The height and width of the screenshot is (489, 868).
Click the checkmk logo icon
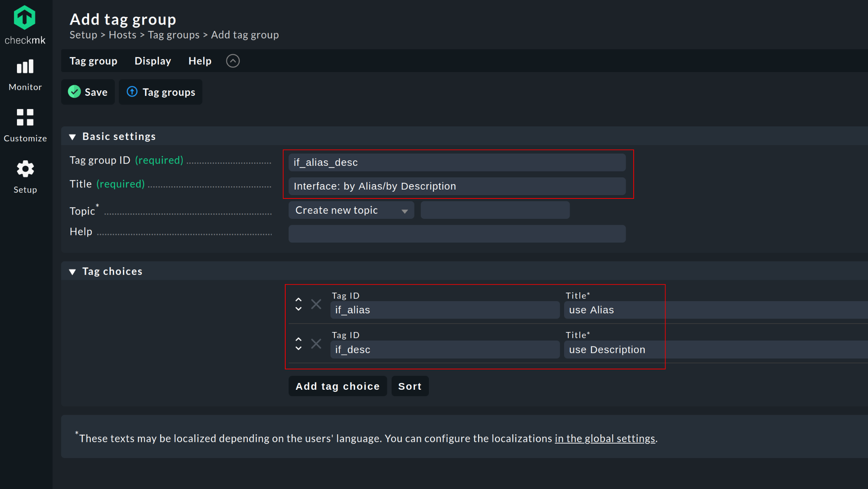click(25, 18)
